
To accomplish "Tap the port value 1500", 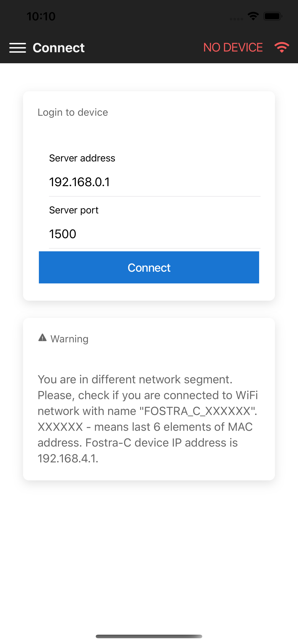I will [63, 234].
